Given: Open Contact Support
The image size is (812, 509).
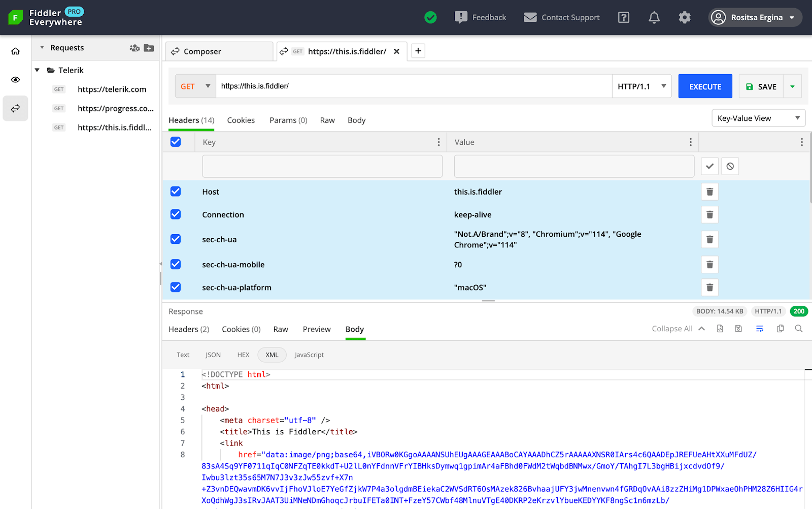Looking at the screenshot, I should coord(561,17).
